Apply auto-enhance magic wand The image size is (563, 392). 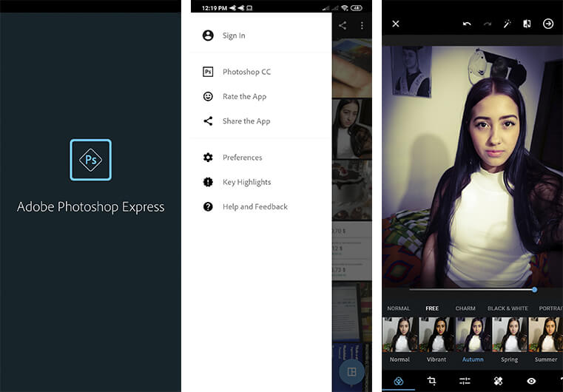[507, 24]
